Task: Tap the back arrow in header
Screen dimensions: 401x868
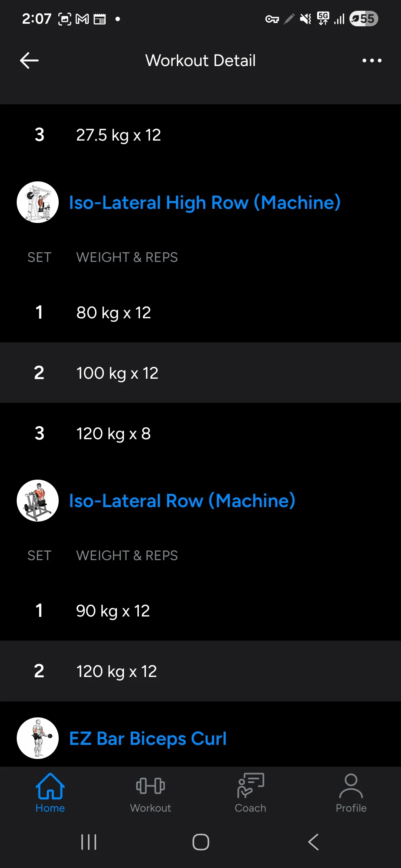Action: tap(29, 60)
